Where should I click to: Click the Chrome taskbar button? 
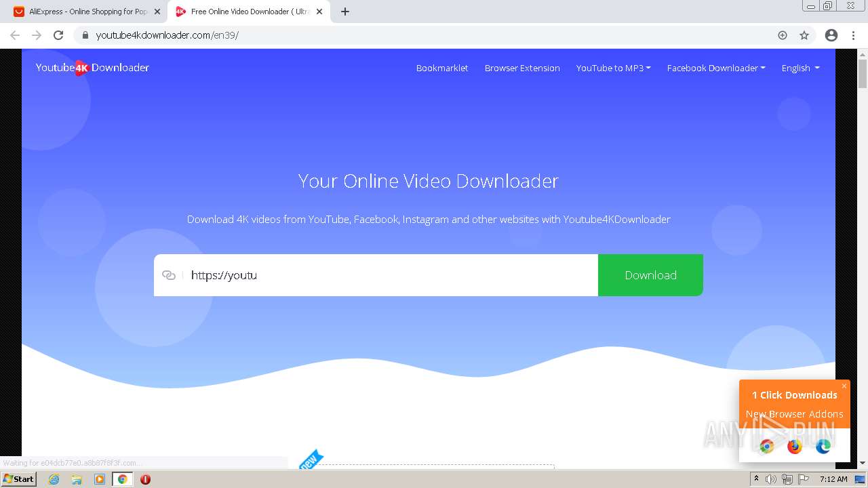click(122, 479)
